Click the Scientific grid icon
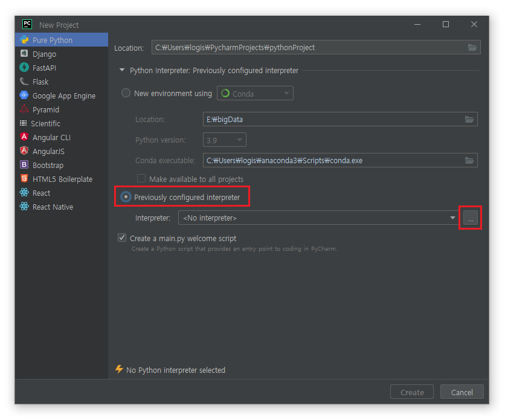Image resolution: width=505 pixels, height=420 pixels. point(23,123)
